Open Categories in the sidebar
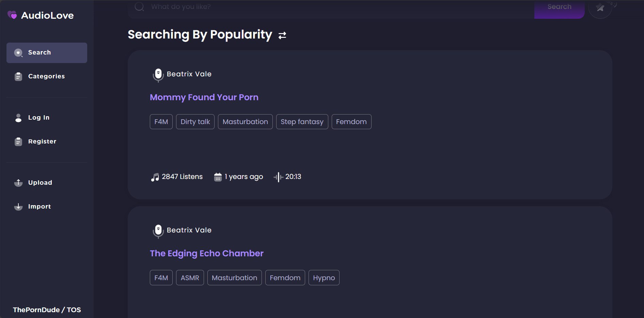 pos(47,76)
